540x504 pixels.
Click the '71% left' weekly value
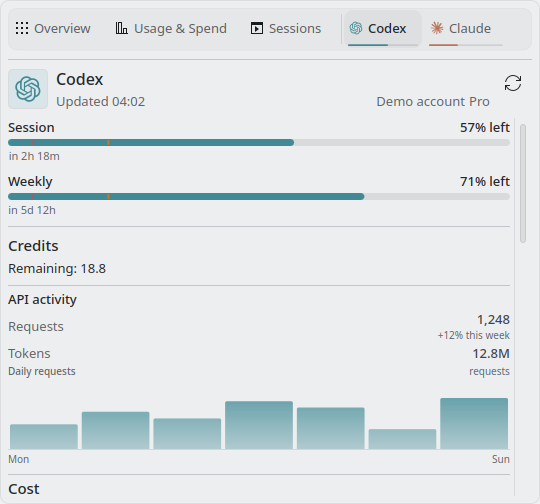(485, 182)
